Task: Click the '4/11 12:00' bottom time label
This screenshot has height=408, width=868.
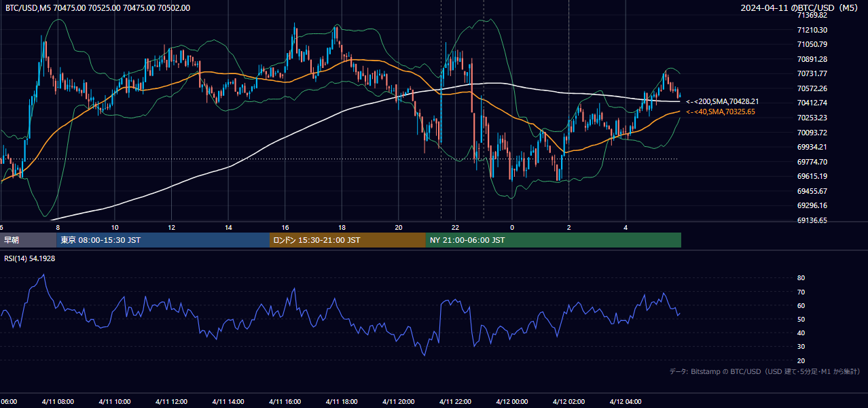Action: 171,402
